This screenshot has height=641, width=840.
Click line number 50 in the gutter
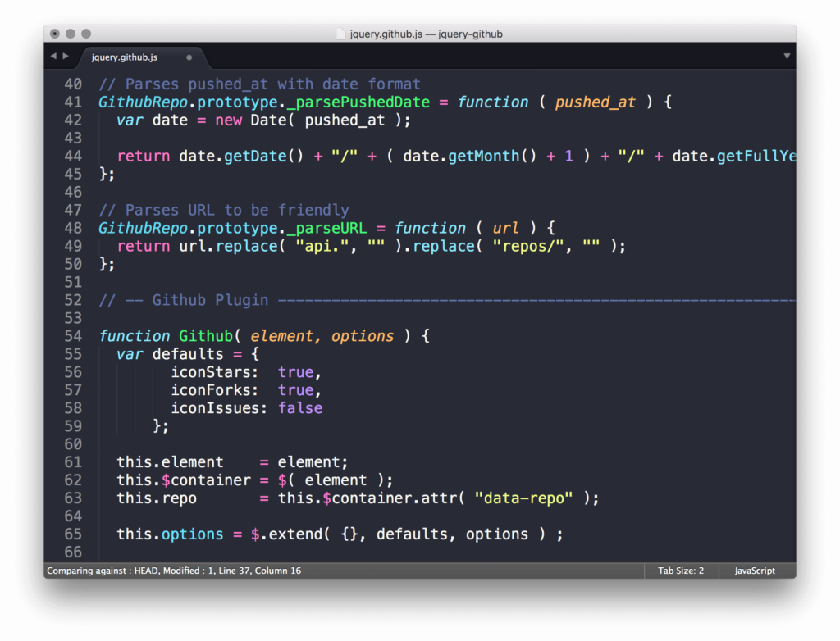click(73, 264)
